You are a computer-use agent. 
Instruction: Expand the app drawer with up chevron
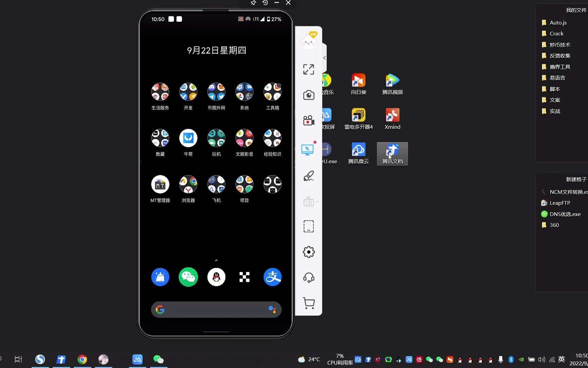click(216, 260)
